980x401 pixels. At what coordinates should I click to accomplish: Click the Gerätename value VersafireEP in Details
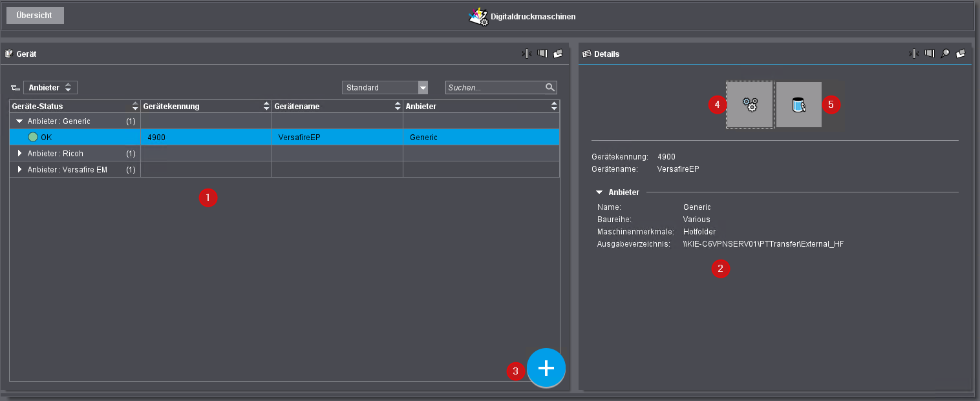point(677,169)
